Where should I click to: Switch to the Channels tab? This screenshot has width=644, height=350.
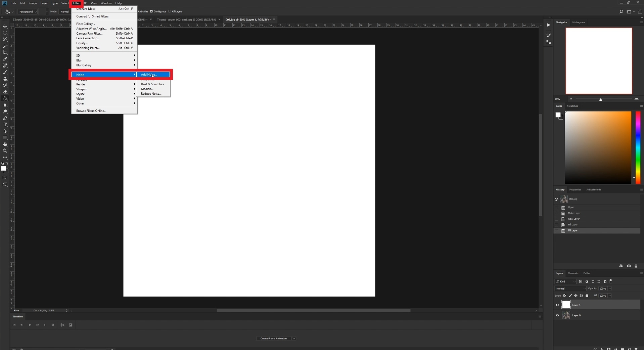click(573, 273)
